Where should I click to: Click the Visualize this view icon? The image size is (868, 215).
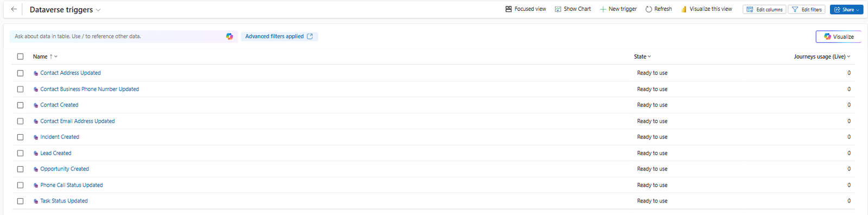click(684, 9)
